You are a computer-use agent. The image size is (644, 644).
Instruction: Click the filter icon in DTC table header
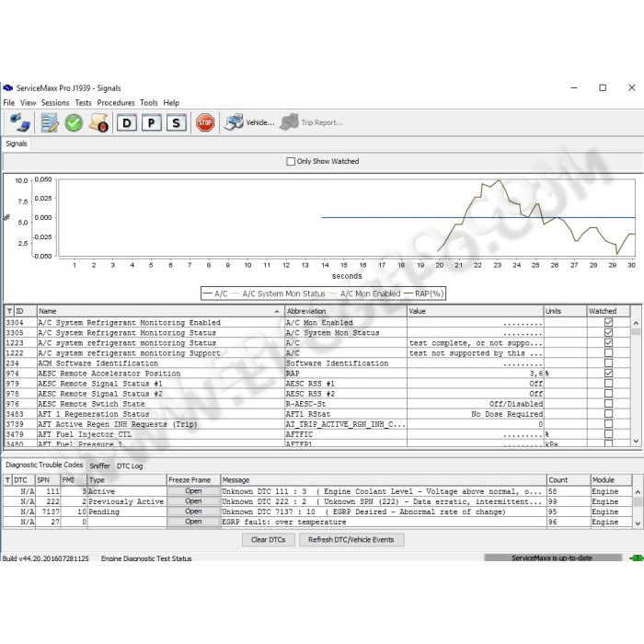click(7, 480)
